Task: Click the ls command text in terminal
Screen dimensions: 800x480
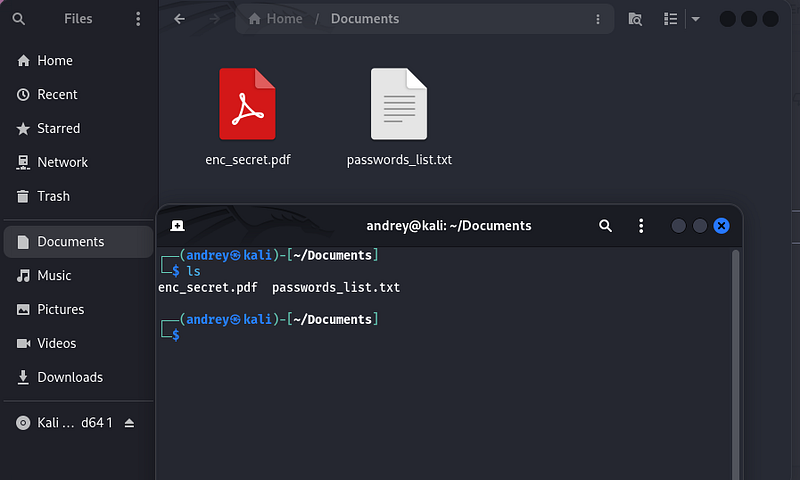Action: click(193, 271)
